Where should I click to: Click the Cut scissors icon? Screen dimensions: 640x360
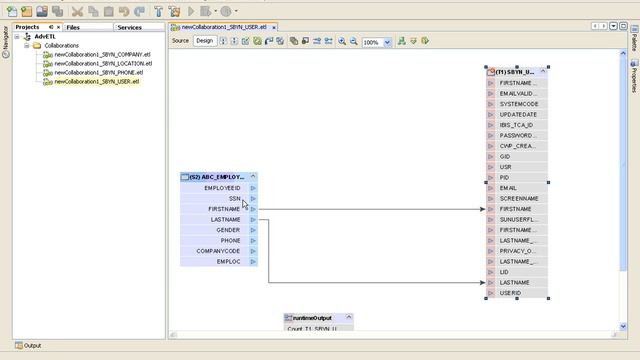point(77,11)
